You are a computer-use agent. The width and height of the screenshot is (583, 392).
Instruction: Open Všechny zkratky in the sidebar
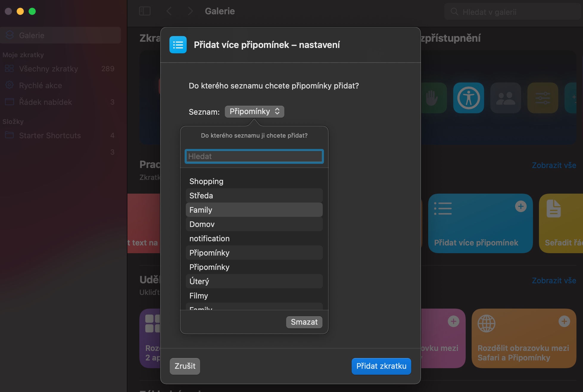49,69
